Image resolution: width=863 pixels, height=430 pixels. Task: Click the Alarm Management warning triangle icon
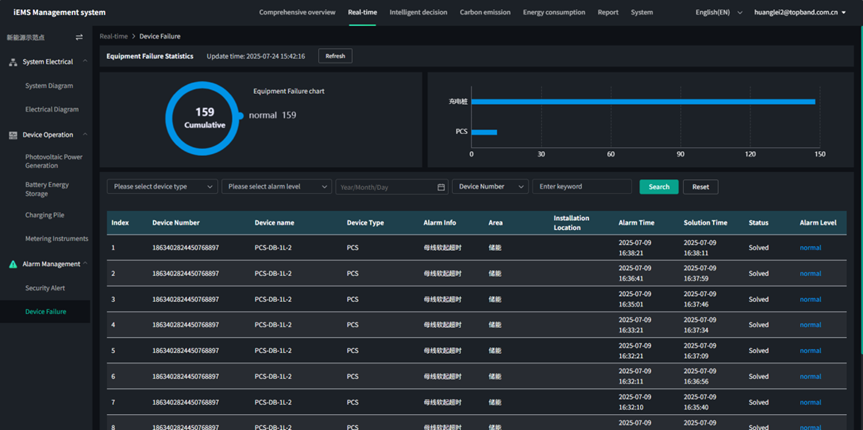[x=13, y=264]
